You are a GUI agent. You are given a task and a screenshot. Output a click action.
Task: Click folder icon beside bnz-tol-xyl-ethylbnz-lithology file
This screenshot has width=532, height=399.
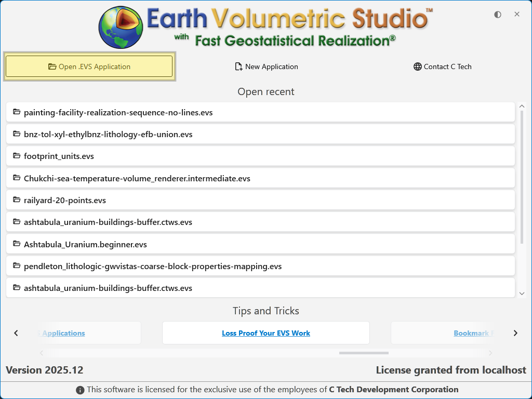pos(17,134)
